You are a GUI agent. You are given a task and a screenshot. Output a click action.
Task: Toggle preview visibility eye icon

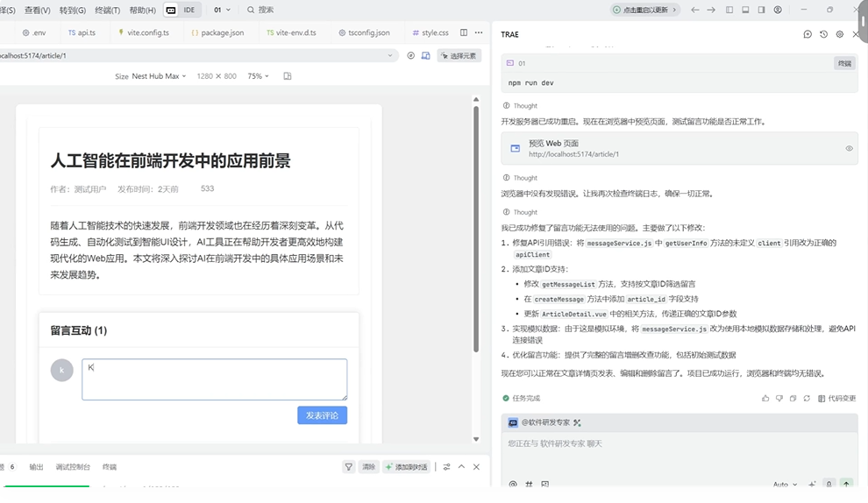[849, 149]
